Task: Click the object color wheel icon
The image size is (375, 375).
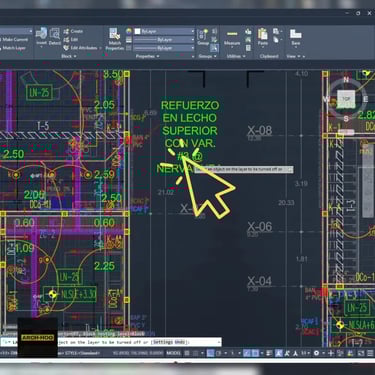Action: (129, 31)
